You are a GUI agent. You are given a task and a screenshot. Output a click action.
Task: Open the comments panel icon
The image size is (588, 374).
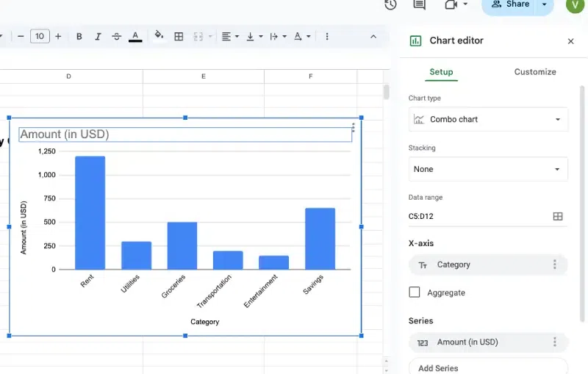coord(419,4)
